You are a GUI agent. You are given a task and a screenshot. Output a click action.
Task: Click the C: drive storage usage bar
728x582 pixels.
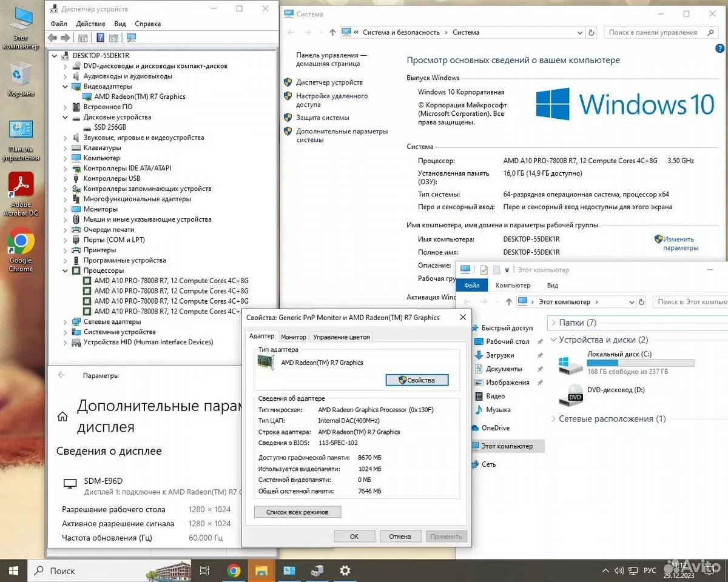[x=641, y=363]
